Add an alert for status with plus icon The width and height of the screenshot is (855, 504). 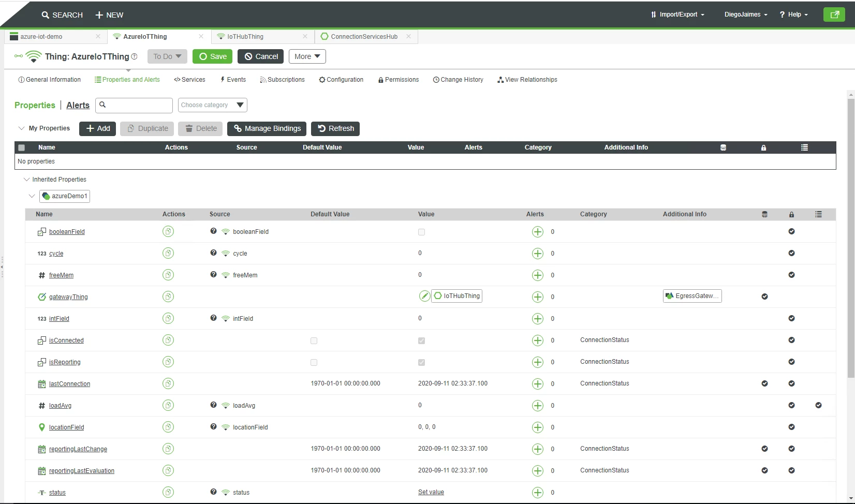coord(538,493)
